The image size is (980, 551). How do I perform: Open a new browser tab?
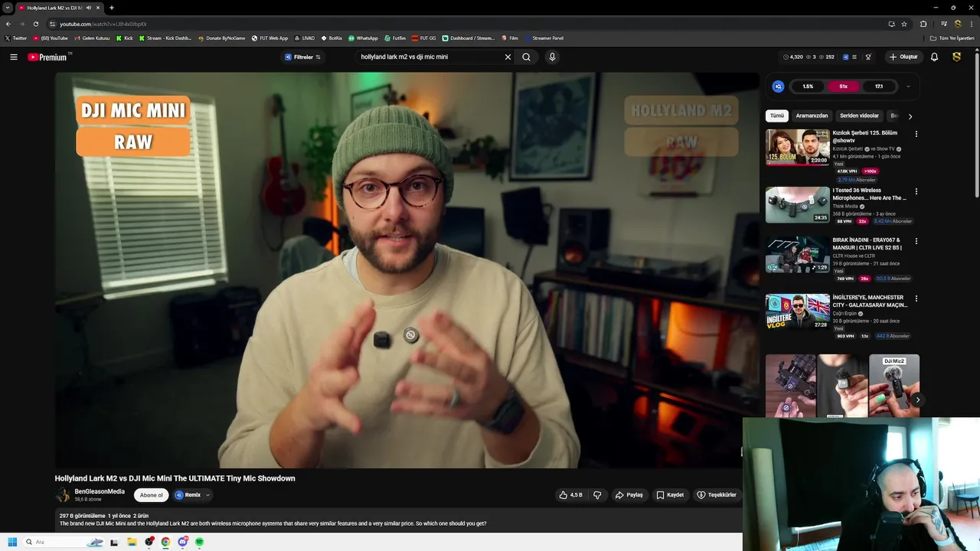[x=111, y=8]
